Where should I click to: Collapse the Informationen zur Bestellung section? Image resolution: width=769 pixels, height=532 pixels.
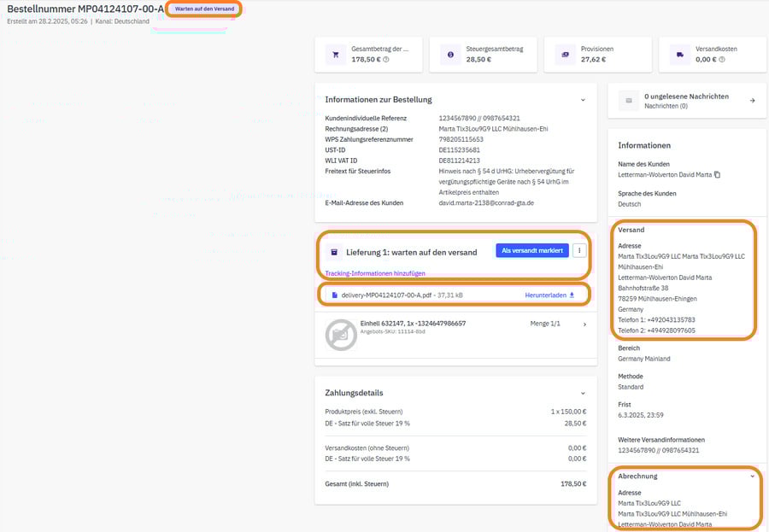point(583,100)
